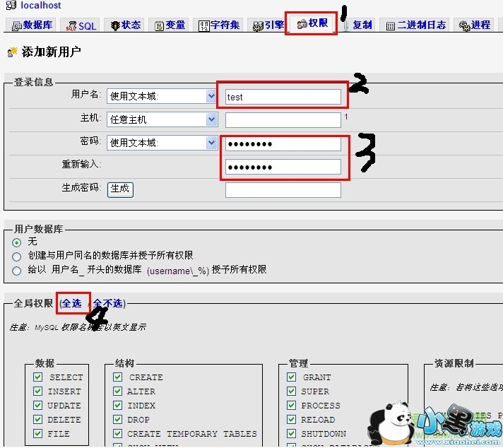Click the generated password text field

[x=283, y=190]
